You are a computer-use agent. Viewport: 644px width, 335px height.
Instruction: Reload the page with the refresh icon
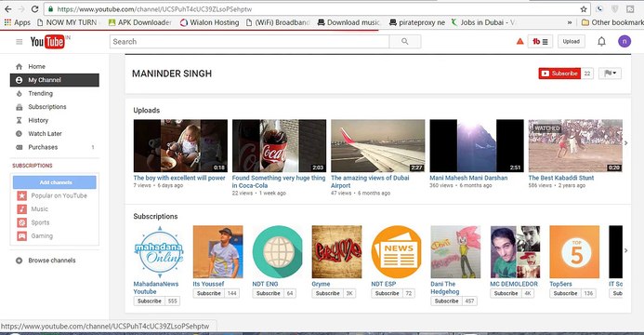point(35,8)
